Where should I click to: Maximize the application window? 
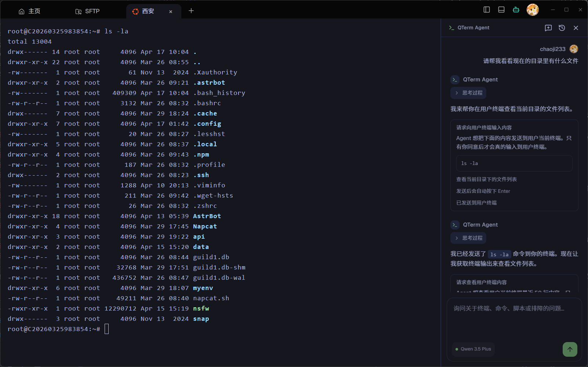click(566, 10)
